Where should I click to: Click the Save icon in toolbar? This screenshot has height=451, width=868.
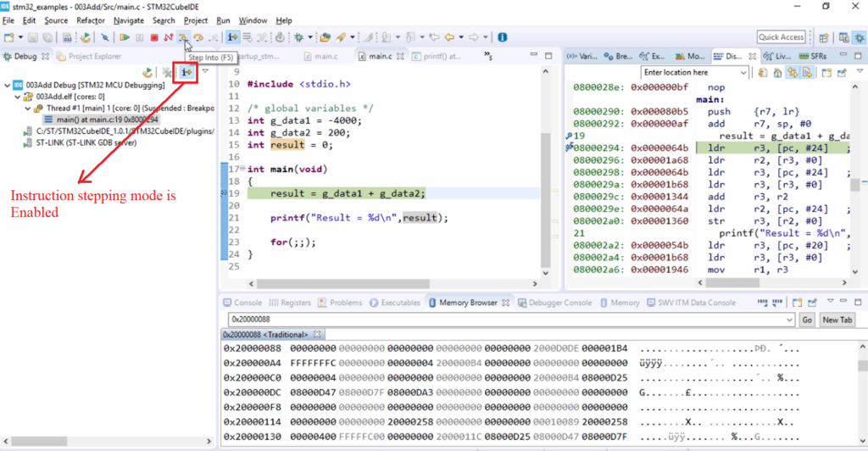point(33,37)
